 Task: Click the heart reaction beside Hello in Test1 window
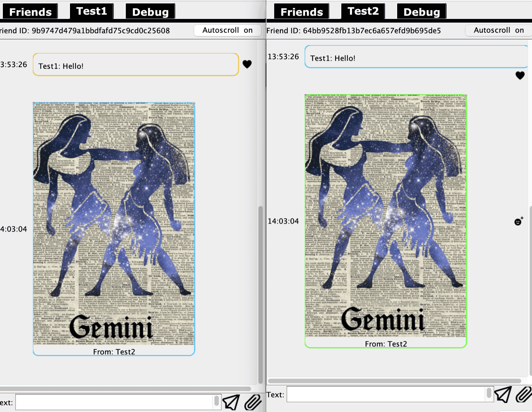(x=247, y=64)
